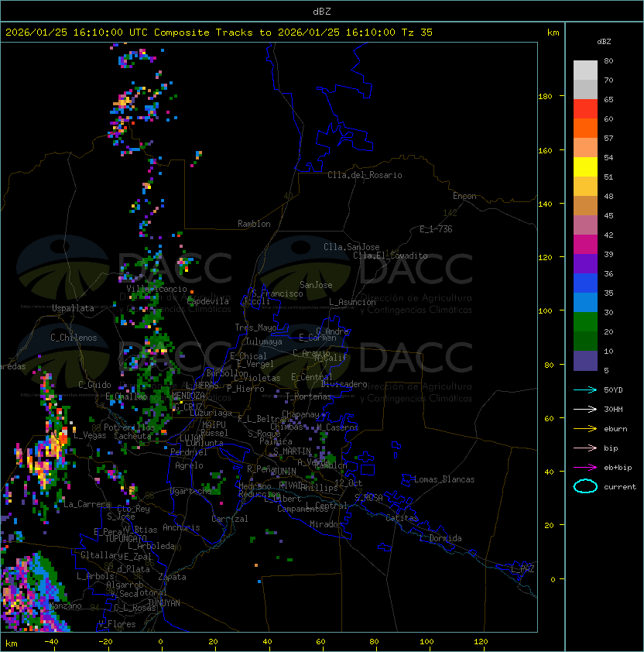Viewport: 644px width, 652px height.
Task: Click the '180' tick on the vertical axis
Action: [545, 97]
